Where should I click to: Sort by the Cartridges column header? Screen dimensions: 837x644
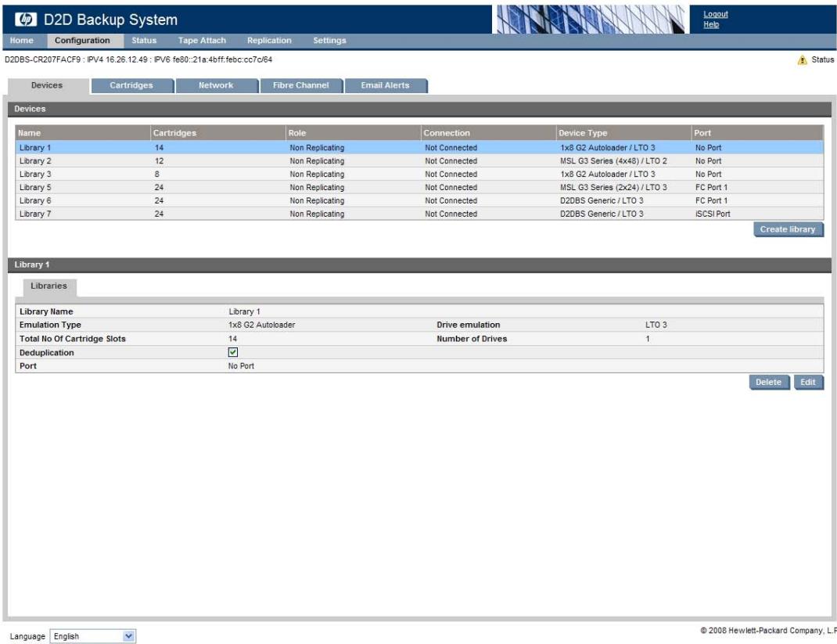(x=217, y=133)
